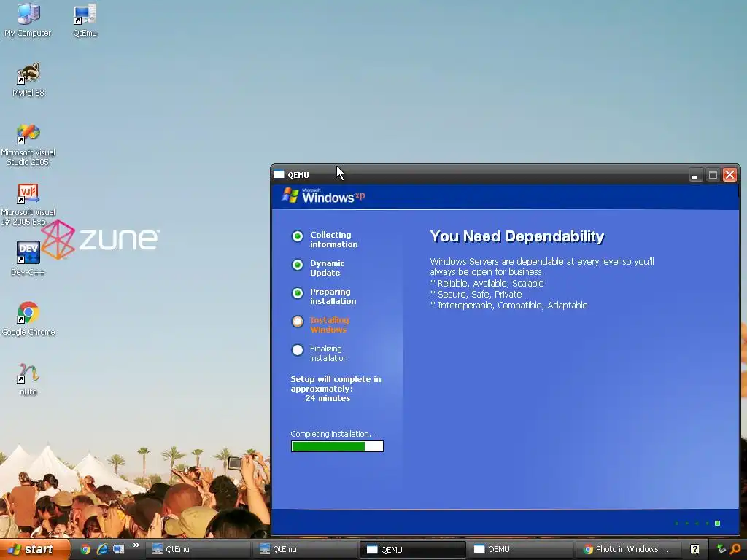Click the Collecting information step bullet
Image resolution: width=747 pixels, height=560 pixels.
[x=298, y=236]
